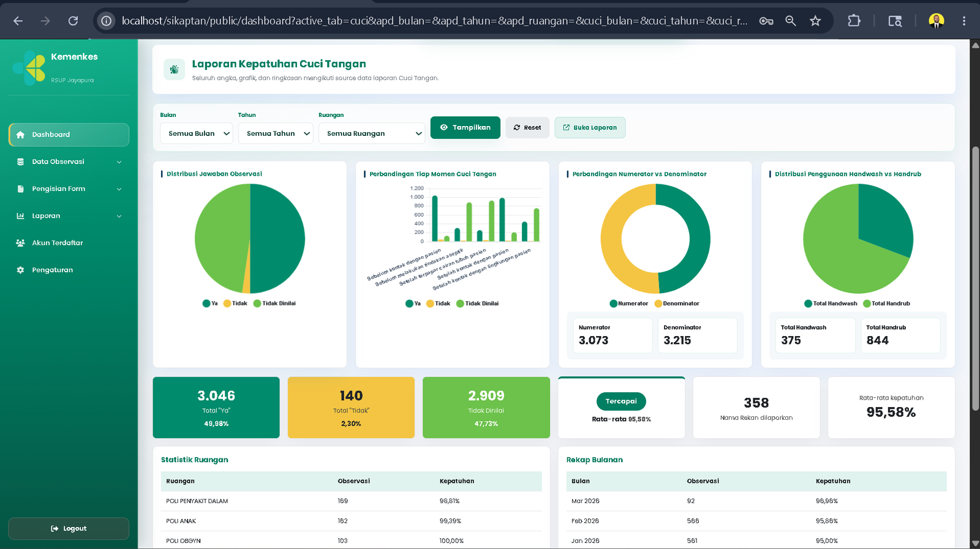The height and width of the screenshot is (549, 980).
Task: Bookmark this page with star icon
Action: point(815,21)
